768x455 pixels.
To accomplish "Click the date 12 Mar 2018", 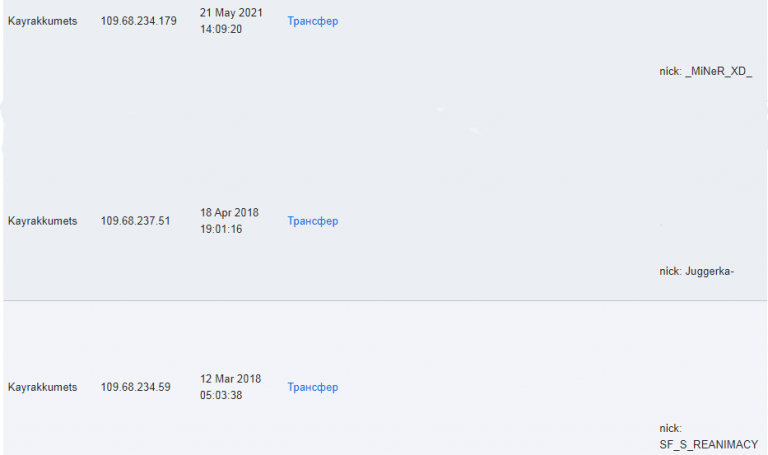I will pyautogui.click(x=231, y=379).
